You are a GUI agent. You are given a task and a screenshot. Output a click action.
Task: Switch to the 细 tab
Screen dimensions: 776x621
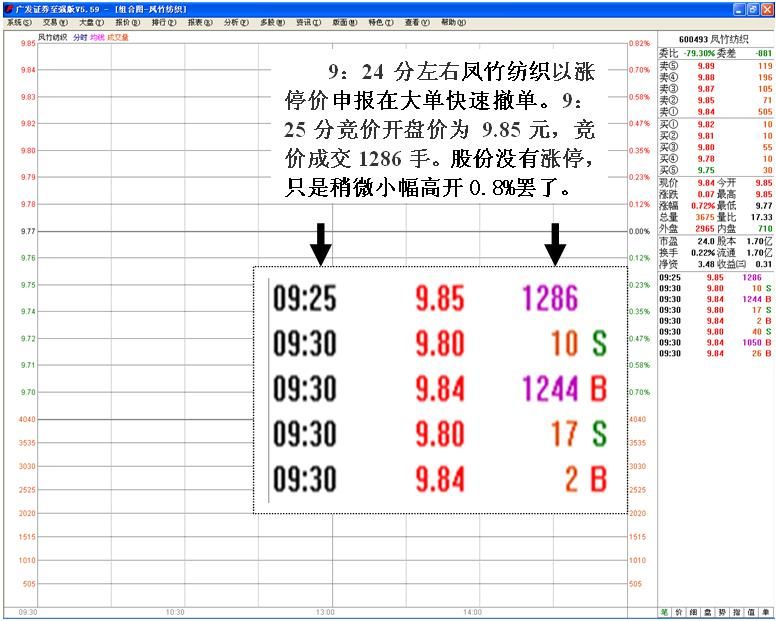point(693,612)
